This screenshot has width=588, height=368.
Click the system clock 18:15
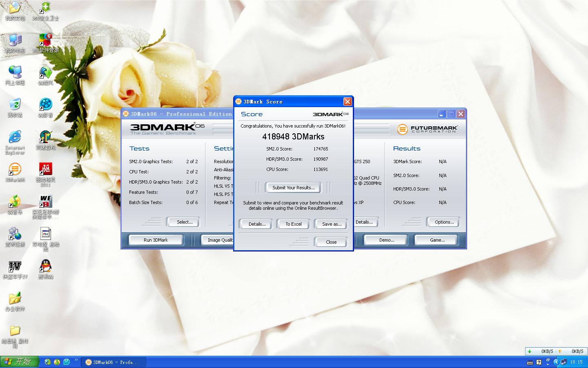coord(576,362)
